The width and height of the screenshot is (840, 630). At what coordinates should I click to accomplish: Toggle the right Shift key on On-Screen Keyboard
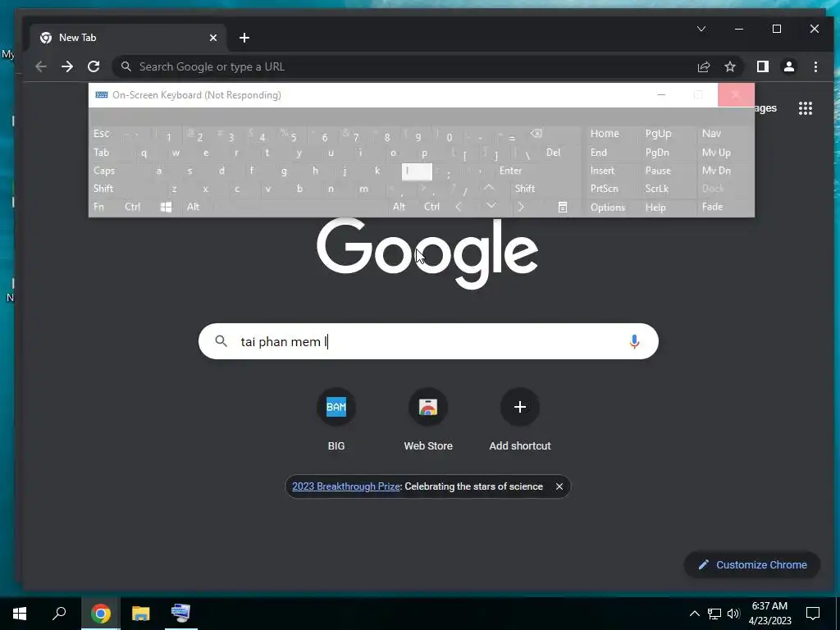(x=525, y=189)
